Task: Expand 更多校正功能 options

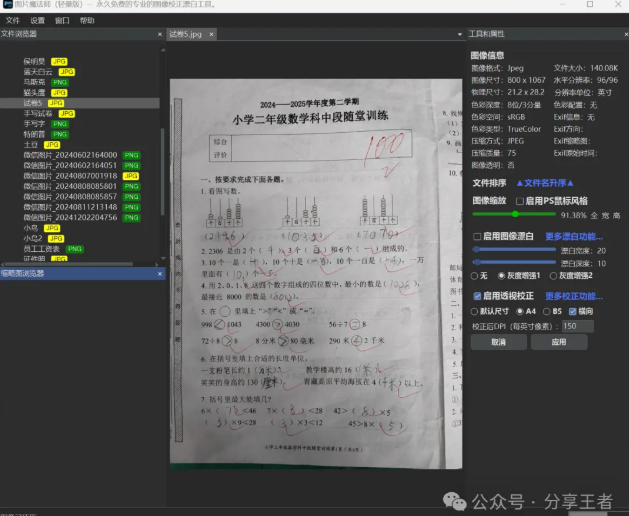Action: (x=573, y=297)
